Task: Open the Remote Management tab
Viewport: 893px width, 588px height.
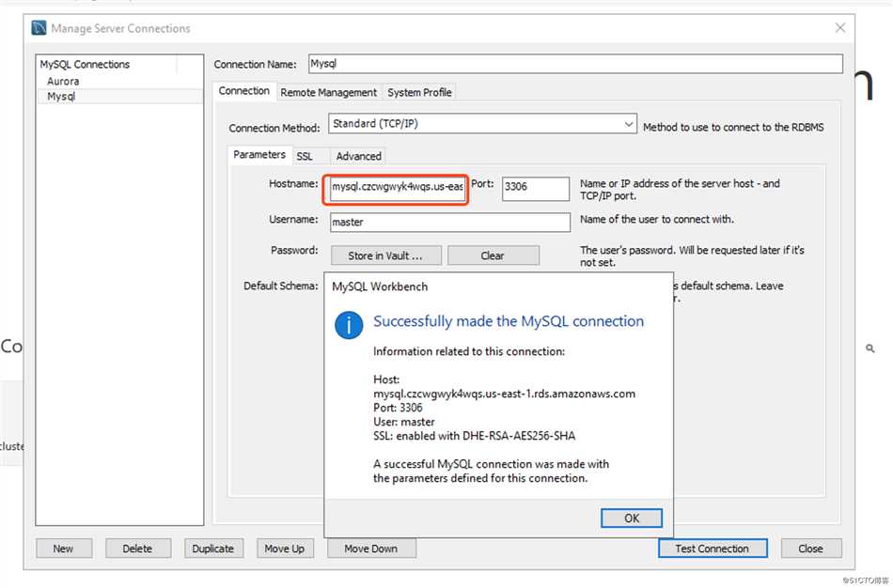Action: [x=328, y=92]
